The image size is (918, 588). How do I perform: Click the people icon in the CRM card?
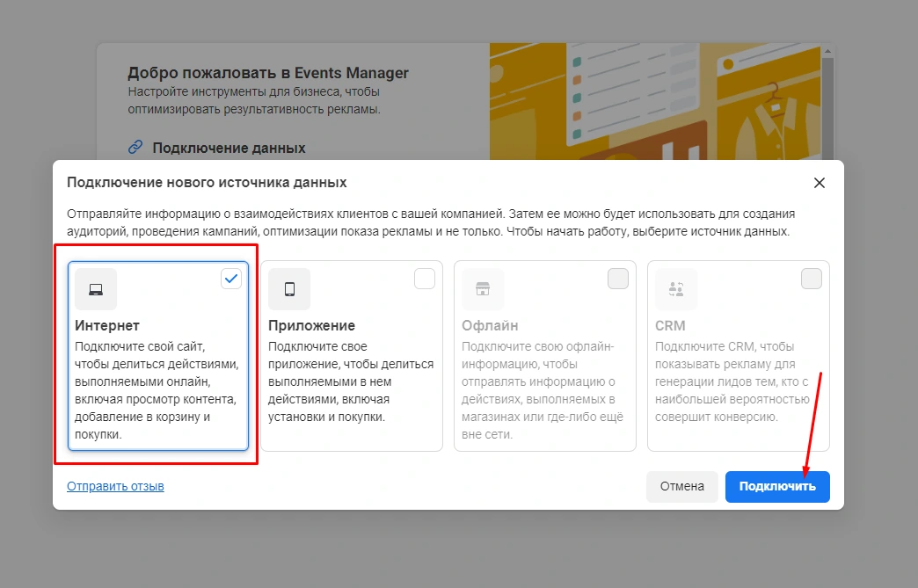pyautogui.click(x=676, y=289)
